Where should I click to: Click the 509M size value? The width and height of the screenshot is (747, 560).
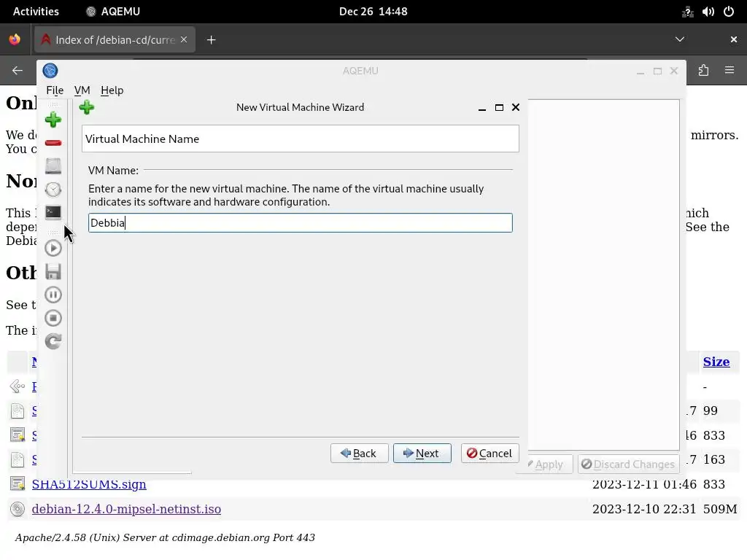pos(720,509)
